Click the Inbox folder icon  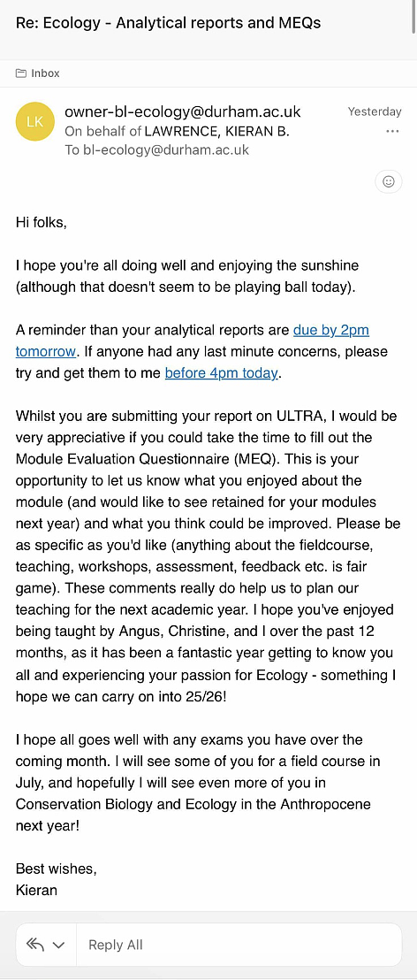[x=21, y=73]
